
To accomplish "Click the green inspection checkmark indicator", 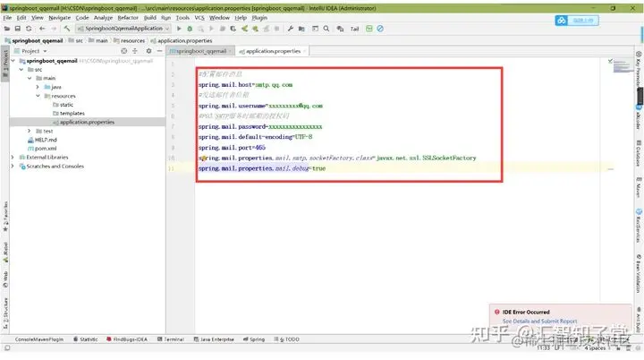I will [610, 61].
